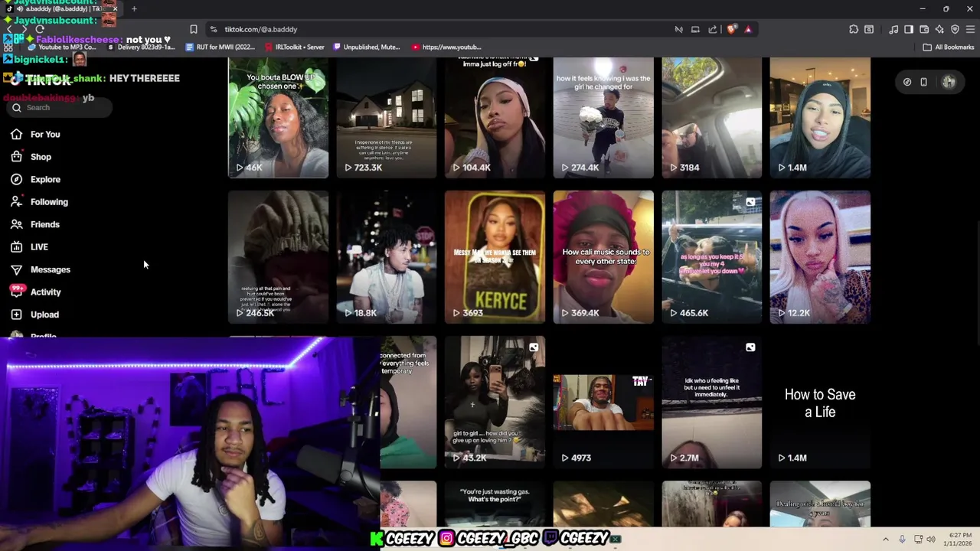Open the https://www.youtub bookmark
The height and width of the screenshot is (551, 980).
(446, 47)
